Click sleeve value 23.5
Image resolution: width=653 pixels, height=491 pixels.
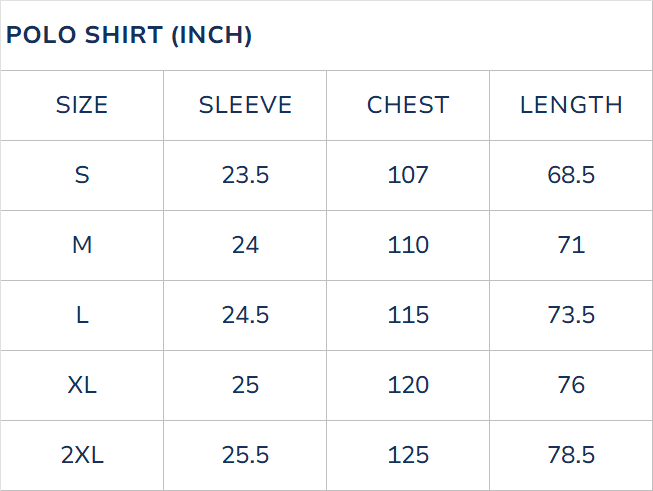(245, 175)
